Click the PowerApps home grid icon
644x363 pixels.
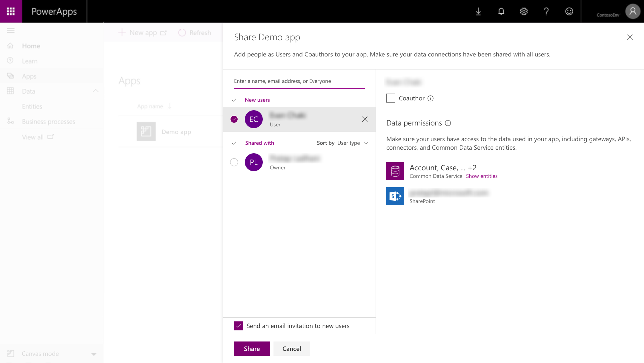pyautogui.click(x=11, y=11)
